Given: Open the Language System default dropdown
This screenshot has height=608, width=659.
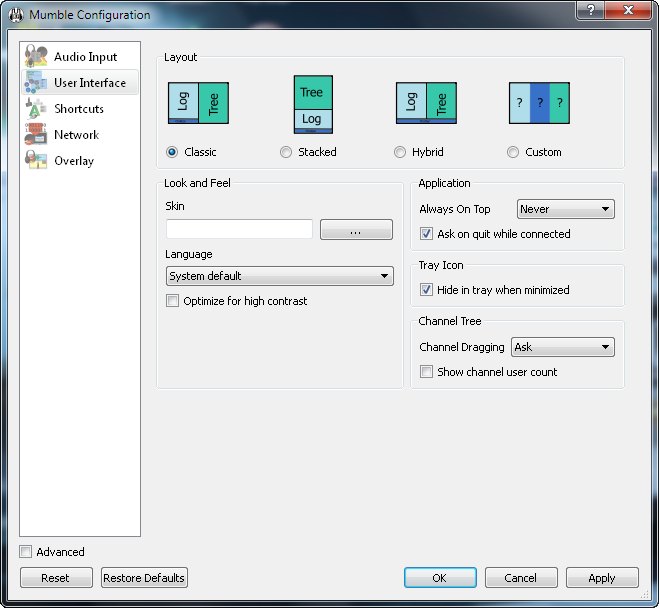Looking at the screenshot, I should 280,276.
